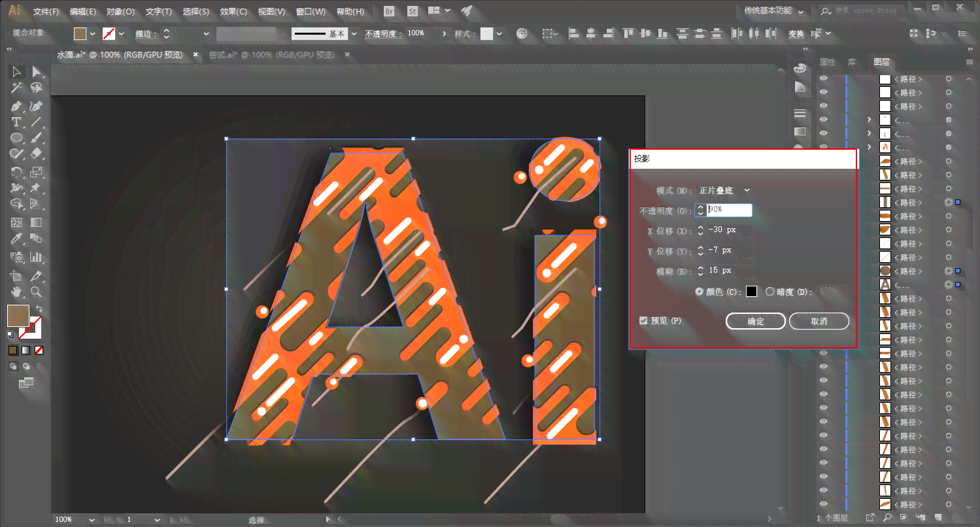Select the Type tool
The width and height of the screenshot is (980, 527).
pos(17,122)
